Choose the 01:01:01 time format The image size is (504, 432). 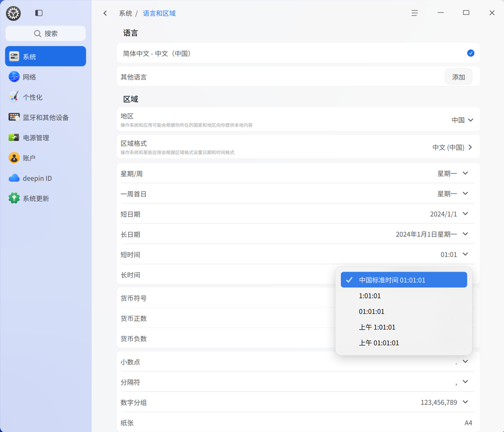click(404, 311)
